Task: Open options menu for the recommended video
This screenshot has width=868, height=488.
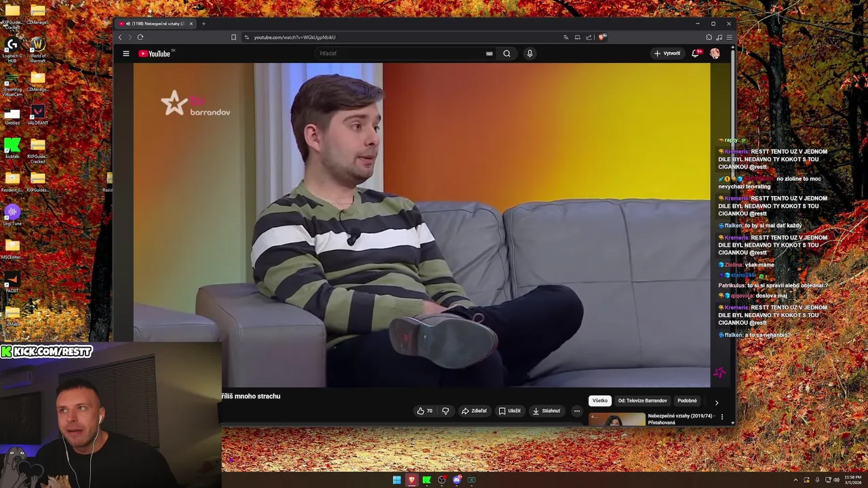Action: (x=722, y=417)
